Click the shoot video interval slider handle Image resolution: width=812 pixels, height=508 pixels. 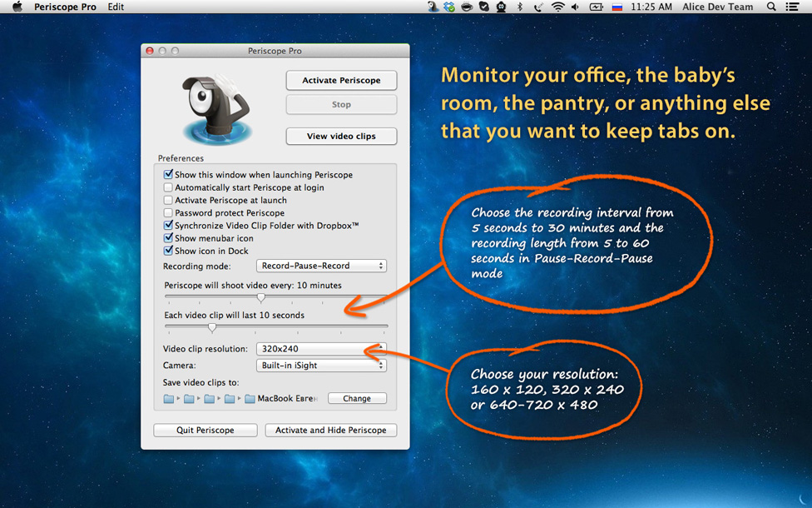(261, 297)
